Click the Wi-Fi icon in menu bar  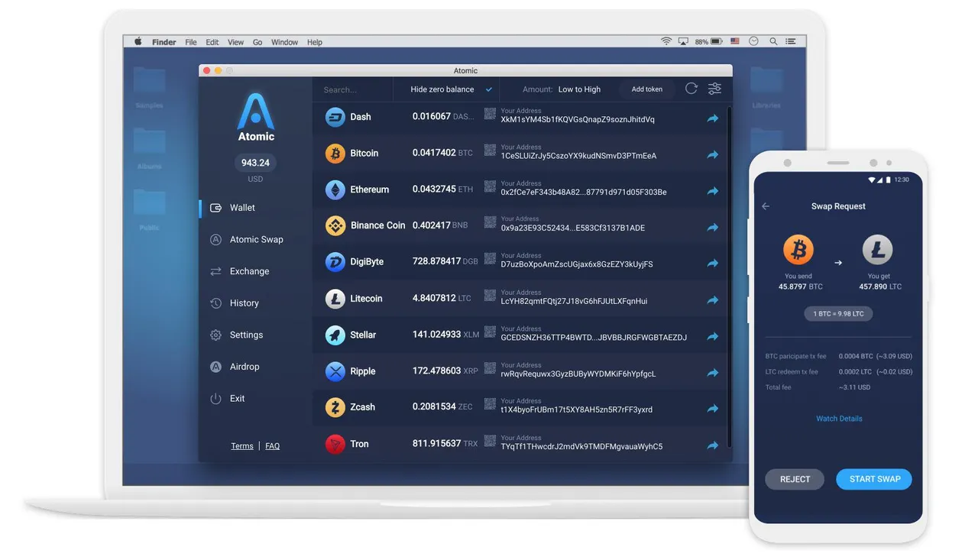point(666,42)
